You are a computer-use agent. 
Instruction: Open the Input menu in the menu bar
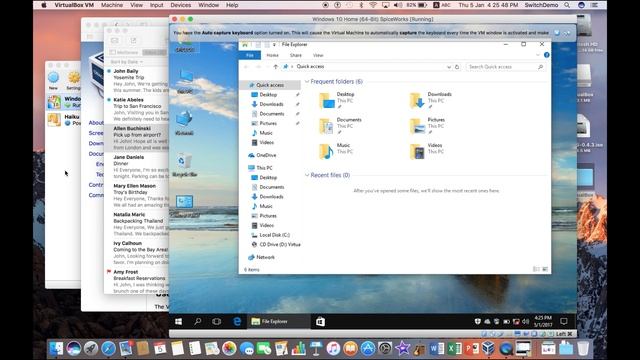coord(156,5)
